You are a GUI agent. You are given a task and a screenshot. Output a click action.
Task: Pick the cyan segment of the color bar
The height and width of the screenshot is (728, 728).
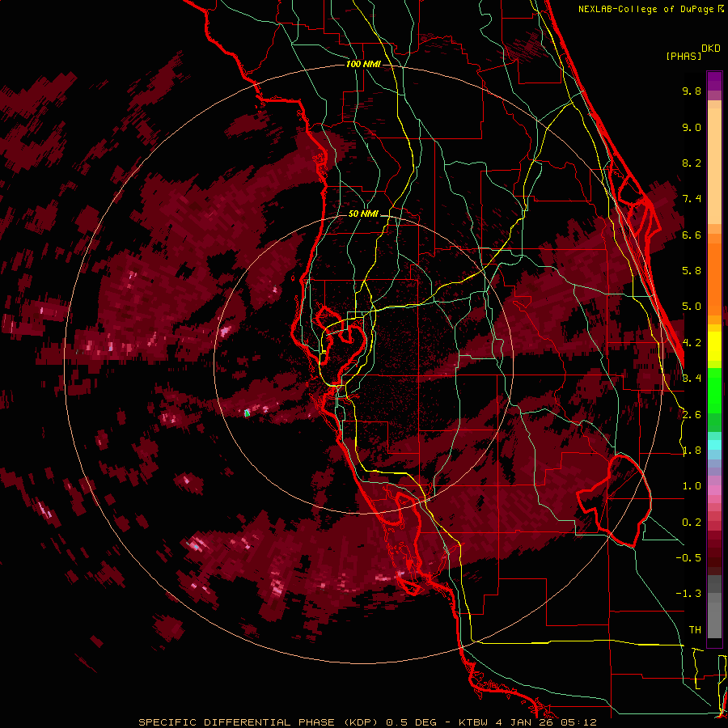pyautogui.click(x=714, y=445)
